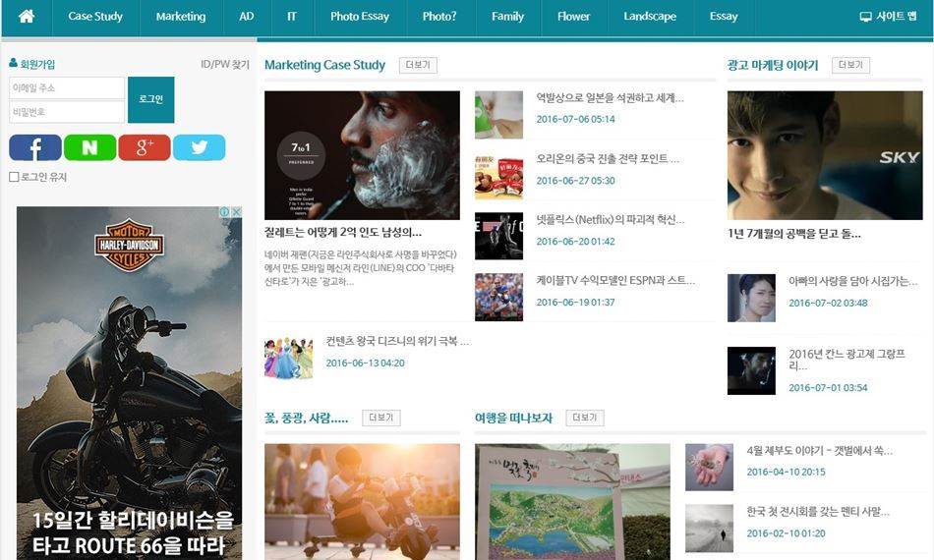Open article 2016년 칸느 광고제 그랑프리
The height and width of the screenshot is (560, 934).
[x=847, y=360]
